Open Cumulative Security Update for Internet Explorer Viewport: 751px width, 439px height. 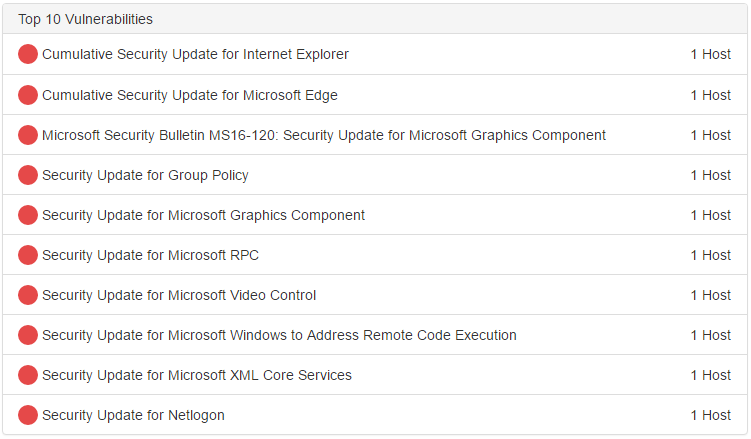pos(195,54)
